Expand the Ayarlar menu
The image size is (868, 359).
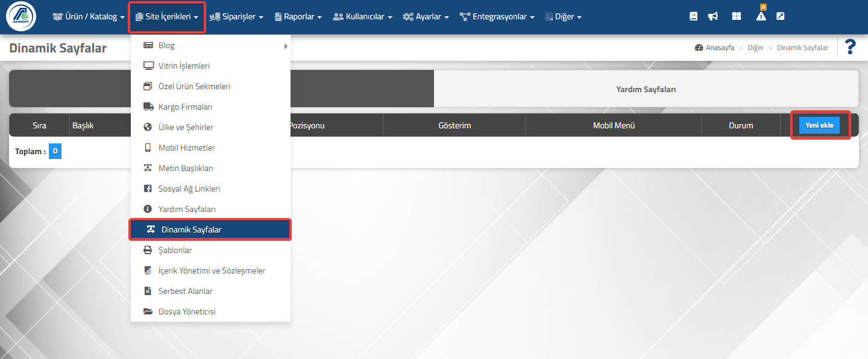tap(426, 17)
